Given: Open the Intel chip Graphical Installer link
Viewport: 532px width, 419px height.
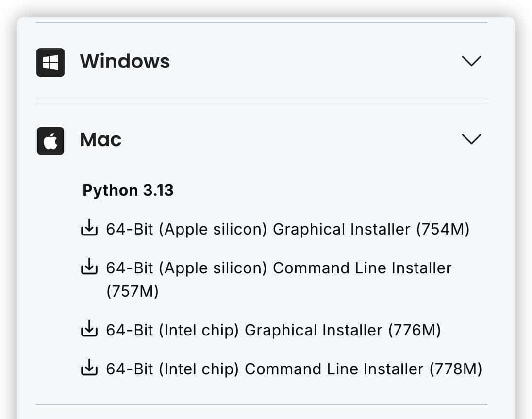Looking at the screenshot, I should (x=273, y=330).
